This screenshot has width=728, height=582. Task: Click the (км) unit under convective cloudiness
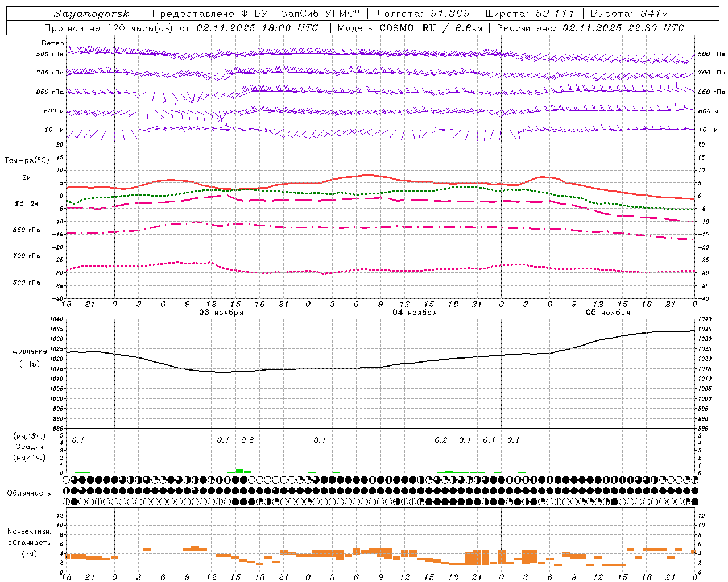(x=29, y=554)
